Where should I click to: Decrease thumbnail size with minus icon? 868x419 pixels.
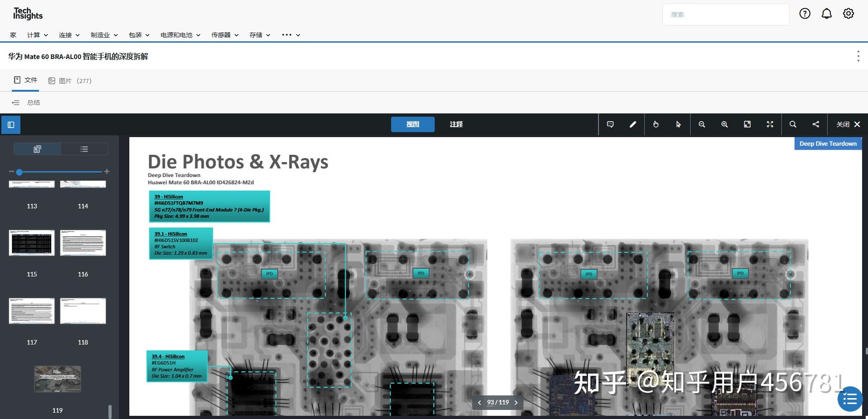coord(11,172)
